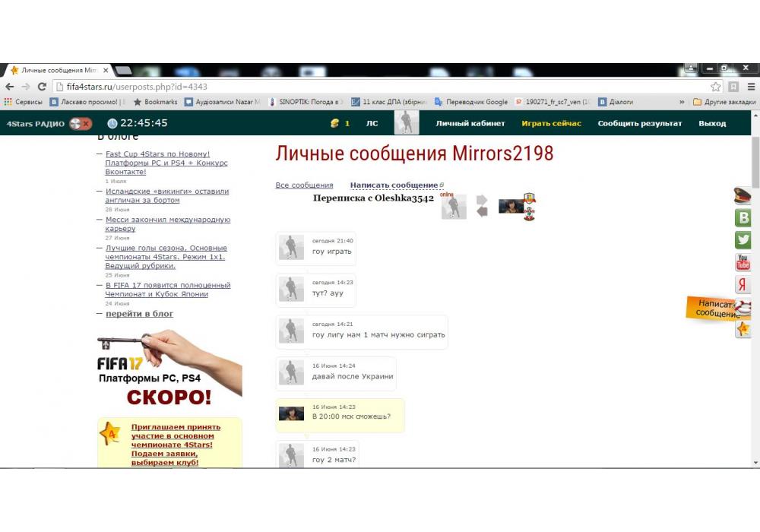Open the Другие закладки folder
The height and width of the screenshot is (532, 760).
724,102
